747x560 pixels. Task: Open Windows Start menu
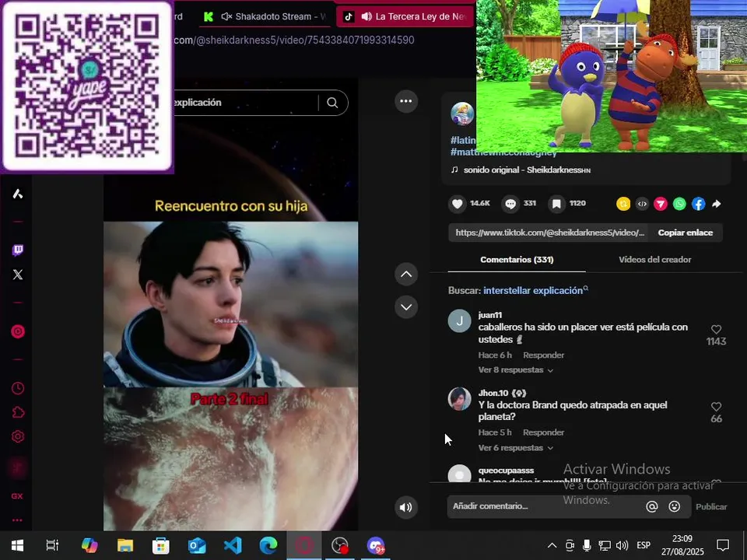[17, 545]
